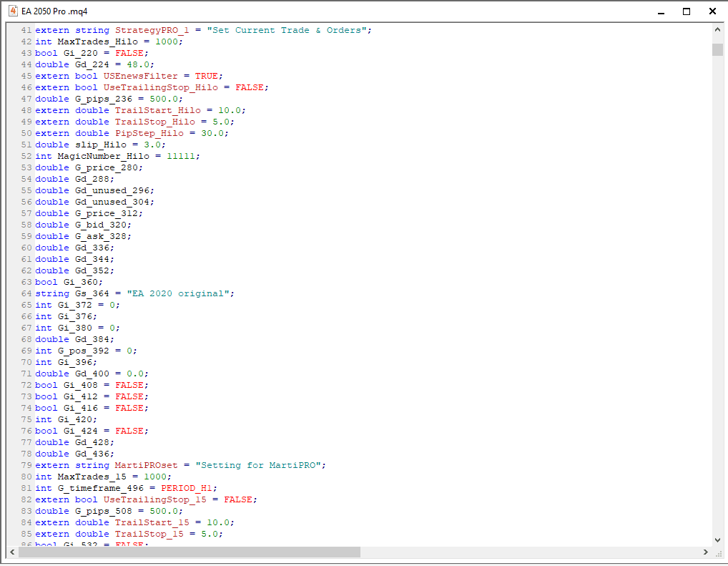The height and width of the screenshot is (566, 728).
Task: Click the value 48.0 on line 44
Action: point(138,64)
